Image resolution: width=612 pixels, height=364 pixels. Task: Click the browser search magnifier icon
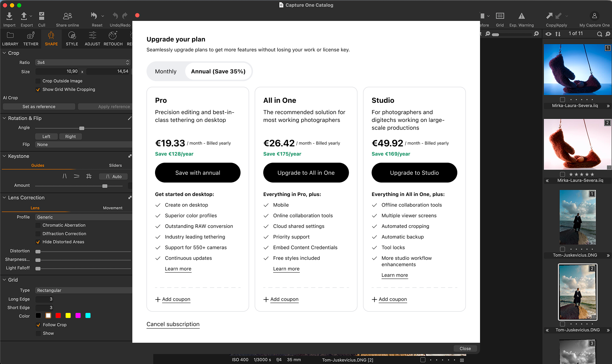[x=600, y=34]
